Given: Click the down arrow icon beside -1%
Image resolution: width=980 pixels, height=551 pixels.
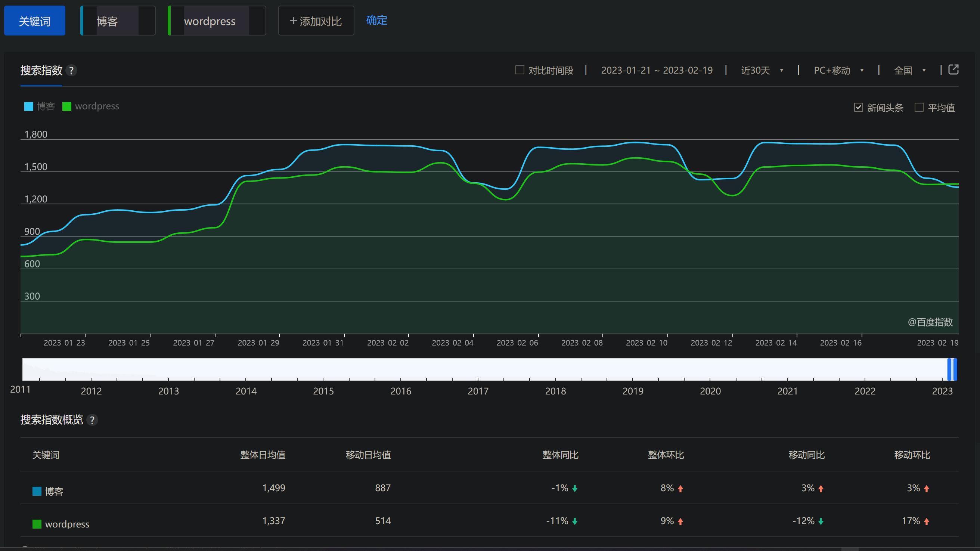Looking at the screenshot, I should (x=575, y=489).
